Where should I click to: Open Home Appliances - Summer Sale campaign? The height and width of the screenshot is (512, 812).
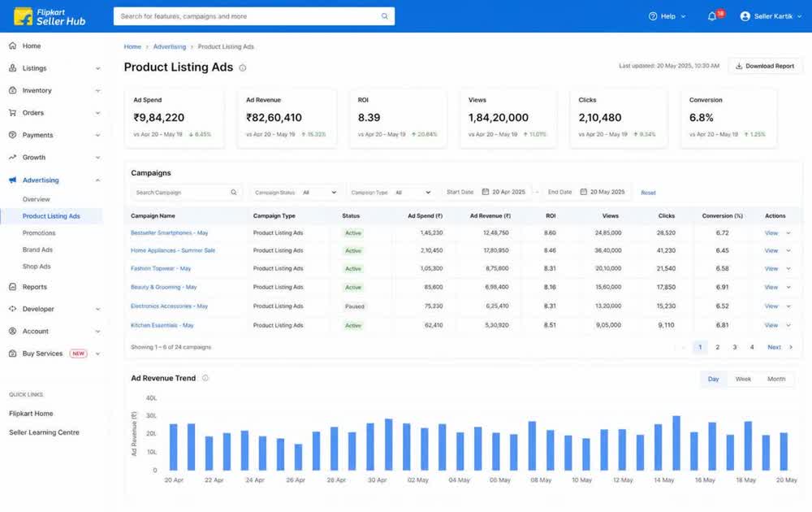point(172,250)
